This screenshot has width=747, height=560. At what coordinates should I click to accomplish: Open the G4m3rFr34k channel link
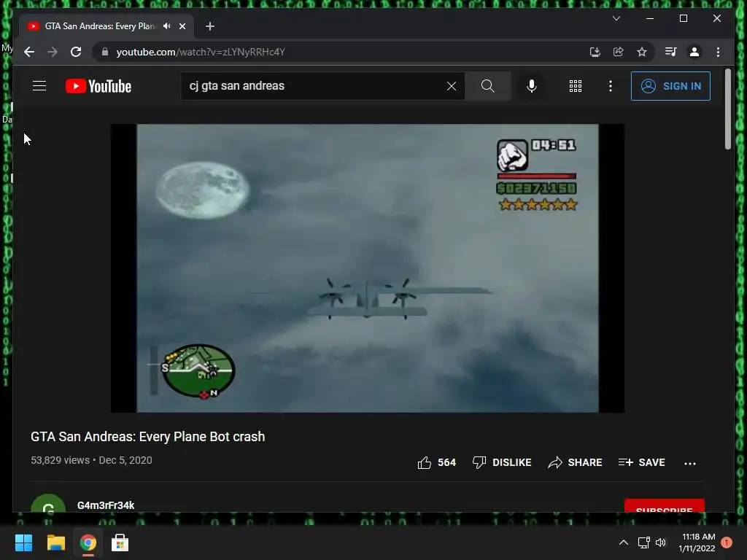point(106,505)
